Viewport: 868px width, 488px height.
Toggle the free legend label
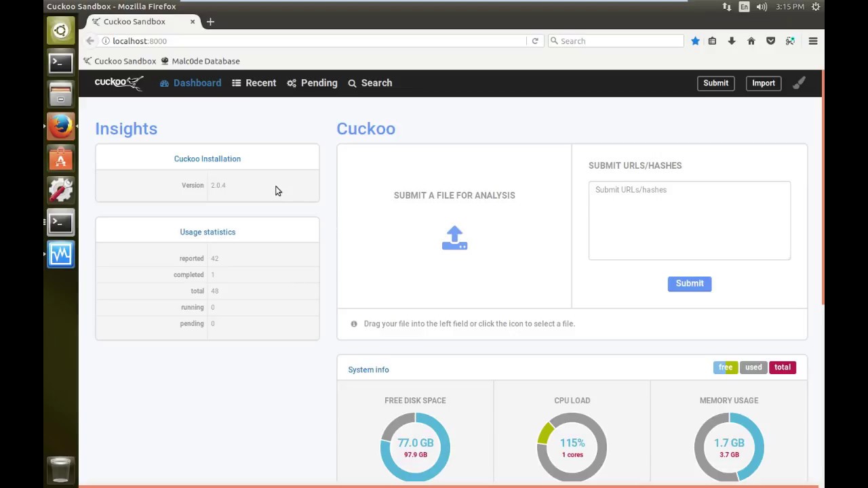[726, 367]
